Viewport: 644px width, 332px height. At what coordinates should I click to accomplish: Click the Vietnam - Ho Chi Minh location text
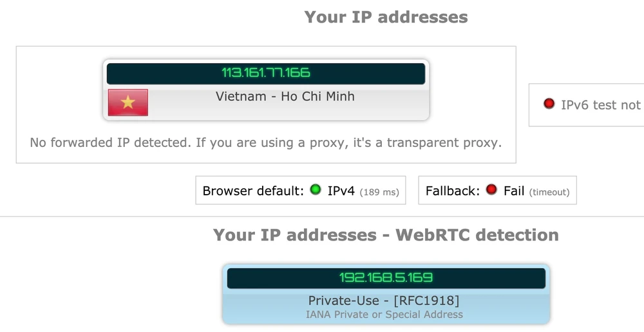point(285,97)
